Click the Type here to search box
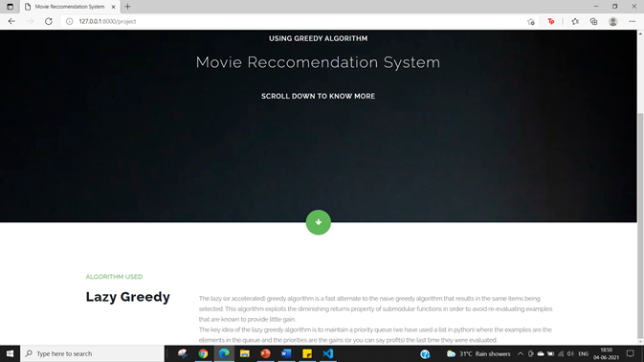644x362 pixels. (x=92, y=353)
